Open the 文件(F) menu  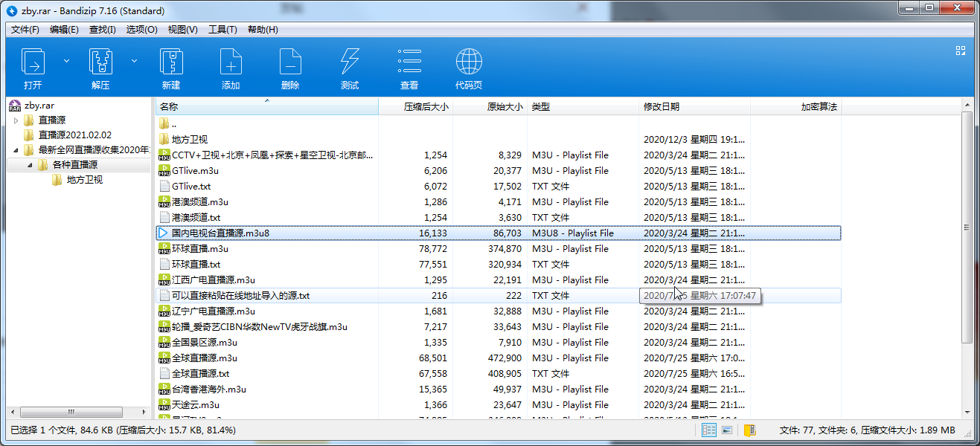[25, 29]
